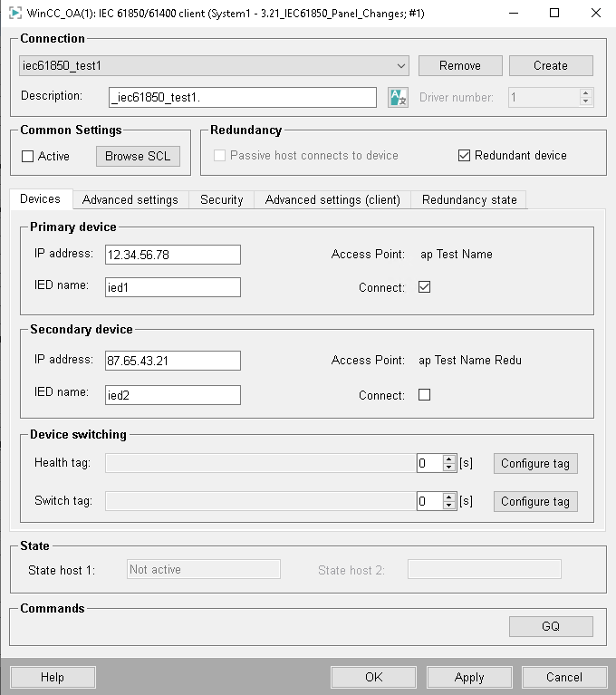This screenshot has width=616, height=695.
Task: Click the WinCC OA window title icon
Action: click(14, 14)
